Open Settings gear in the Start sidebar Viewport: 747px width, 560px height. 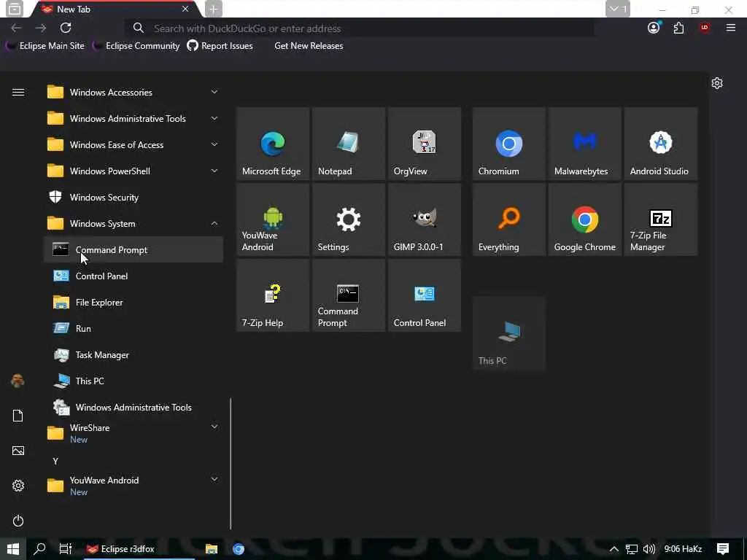18,486
